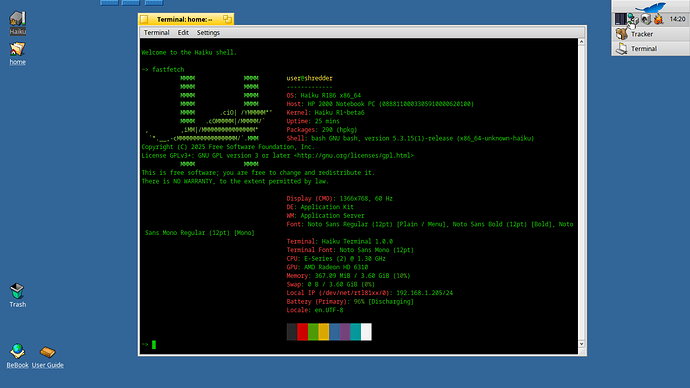Click the teal color block in fastfetch output
690x388 pixels.
[356, 332]
